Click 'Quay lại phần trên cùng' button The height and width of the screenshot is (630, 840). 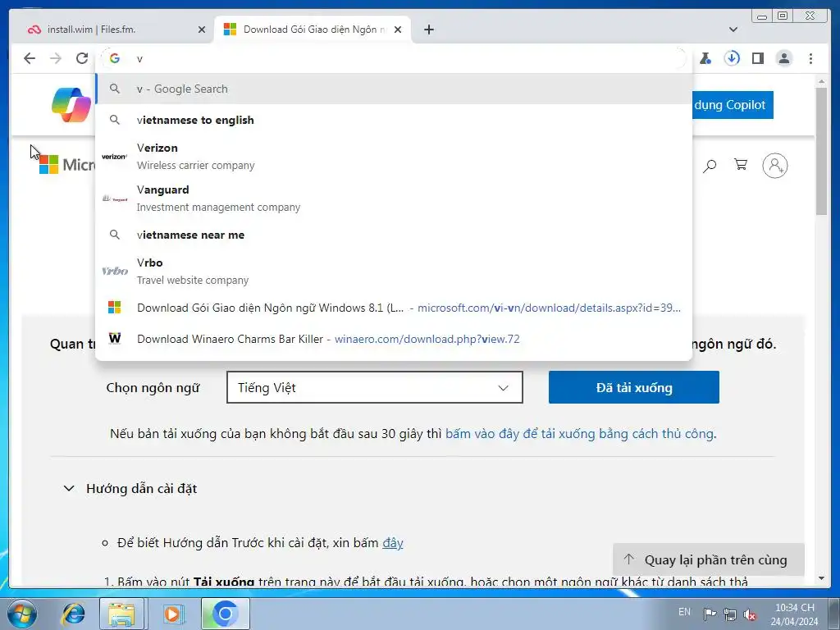click(708, 559)
